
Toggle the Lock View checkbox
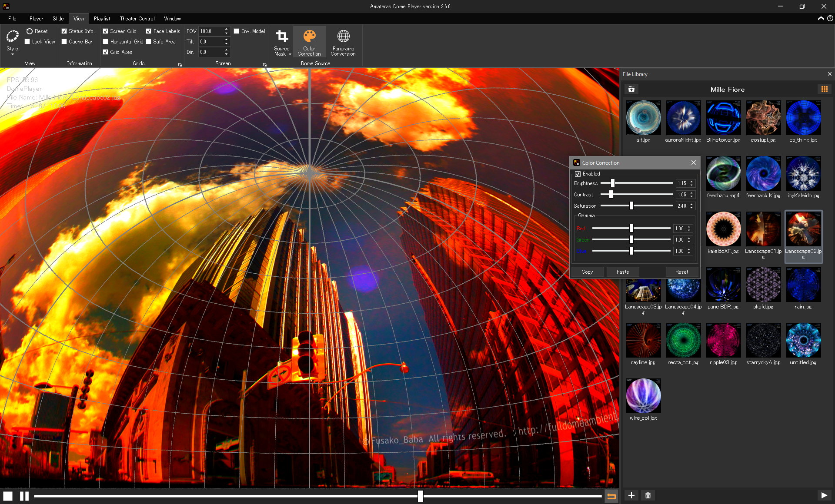coord(27,42)
